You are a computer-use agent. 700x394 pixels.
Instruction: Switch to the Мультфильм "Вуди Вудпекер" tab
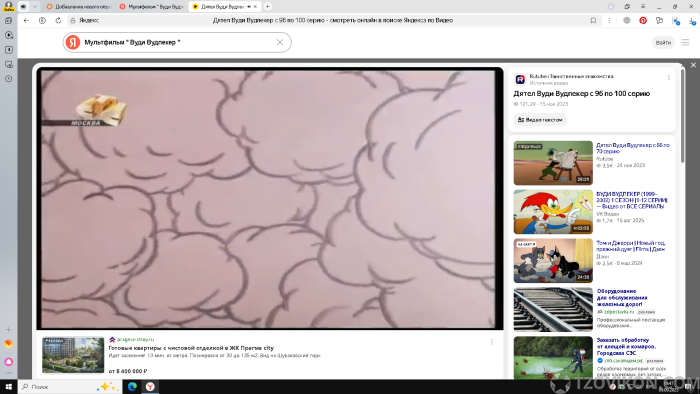tap(152, 7)
